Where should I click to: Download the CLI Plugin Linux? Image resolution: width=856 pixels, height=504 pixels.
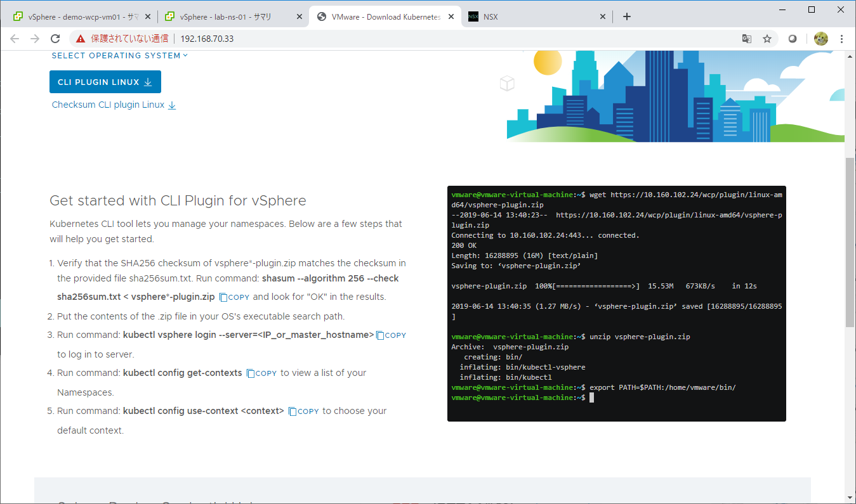[x=105, y=82]
